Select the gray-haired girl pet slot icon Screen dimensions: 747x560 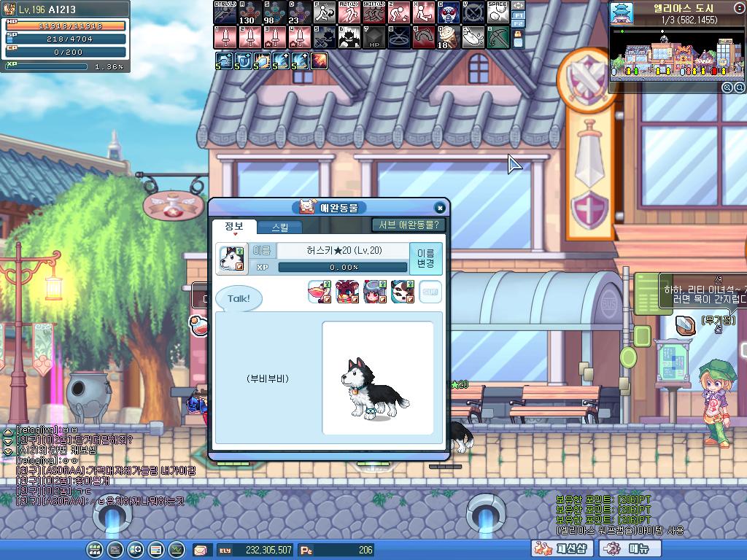(x=374, y=292)
